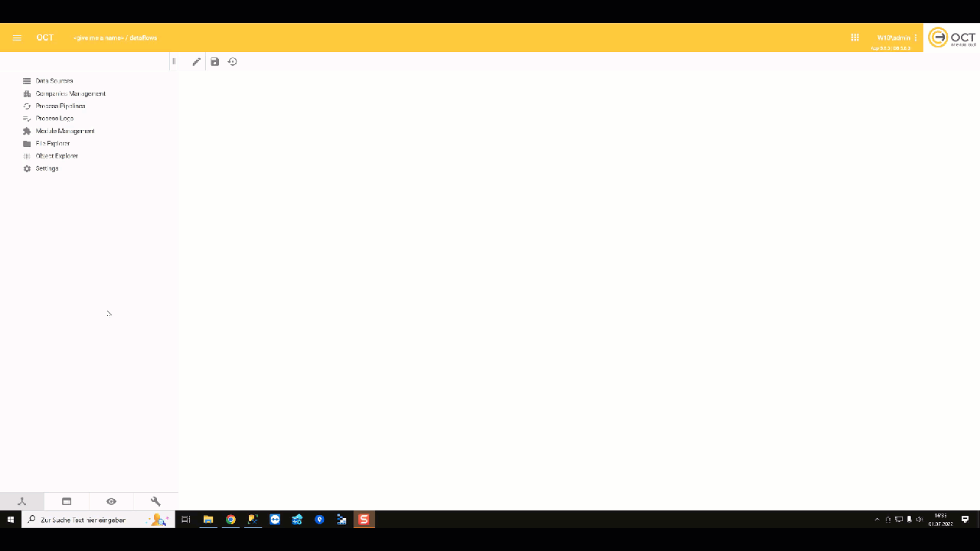
Task: Click the Object Explorer grid icon
Action: pyautogui.click(x=27, y=155)
